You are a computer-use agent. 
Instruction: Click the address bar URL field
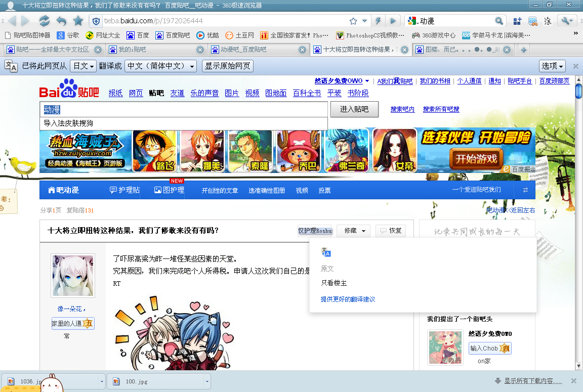click(225, 21)
